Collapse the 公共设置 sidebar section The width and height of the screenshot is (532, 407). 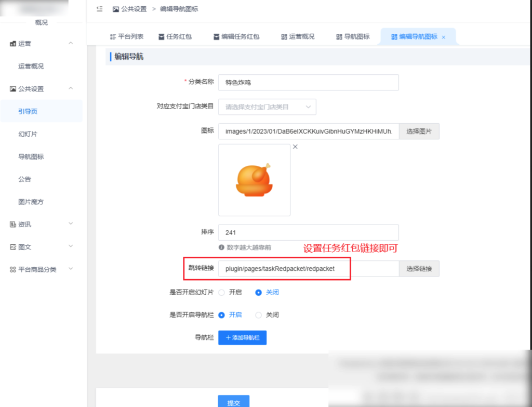click(x=70, y=88)
